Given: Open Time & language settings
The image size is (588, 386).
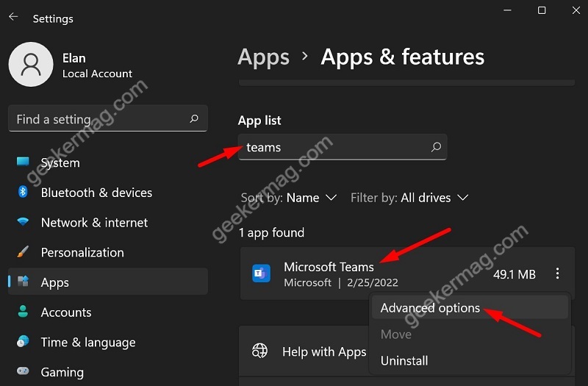Looking at the screenshot, I should pyautogui.click(x=108, y=342).
